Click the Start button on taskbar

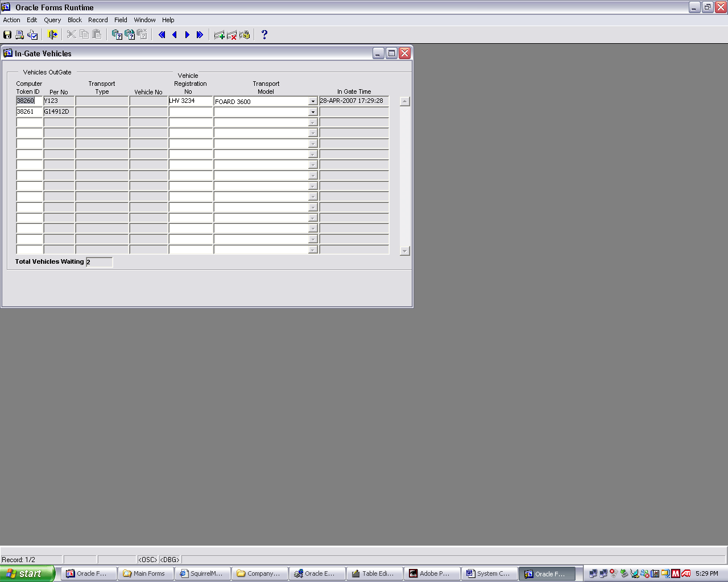pyautogui.click(x=27, y=573)
